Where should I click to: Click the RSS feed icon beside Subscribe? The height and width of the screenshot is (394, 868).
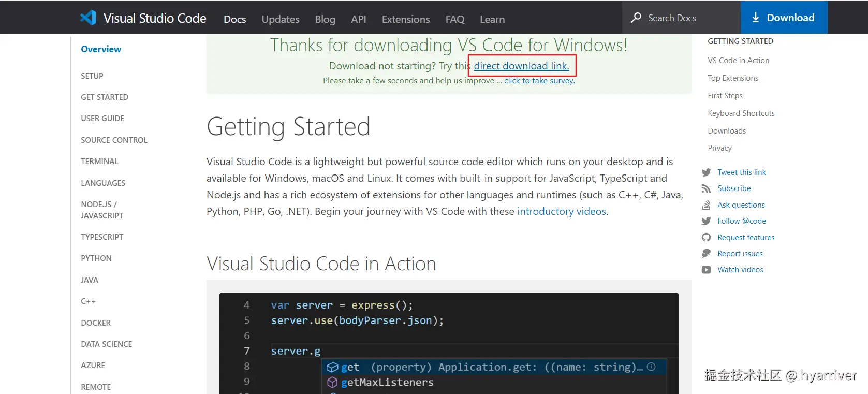pyautogui.click(x=706, y=188)
